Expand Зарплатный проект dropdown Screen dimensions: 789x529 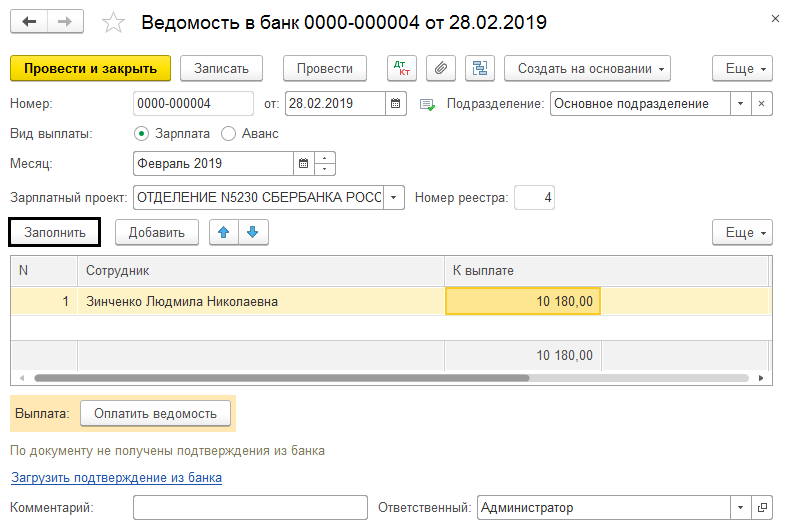click(x=394, y=198)
